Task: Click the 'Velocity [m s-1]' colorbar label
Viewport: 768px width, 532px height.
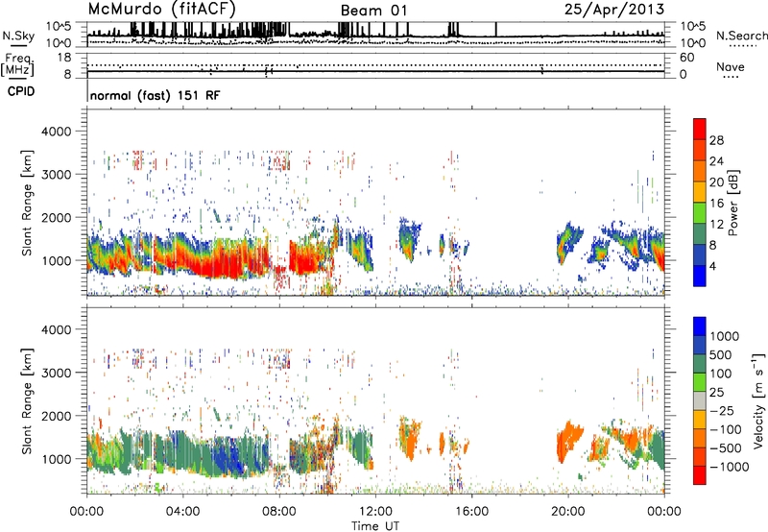Action: [758, 399]
